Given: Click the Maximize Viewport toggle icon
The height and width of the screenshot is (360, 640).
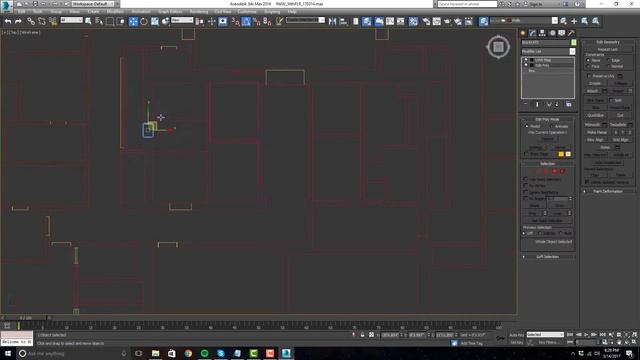Looking at the screenshot, I should (634, 342).
